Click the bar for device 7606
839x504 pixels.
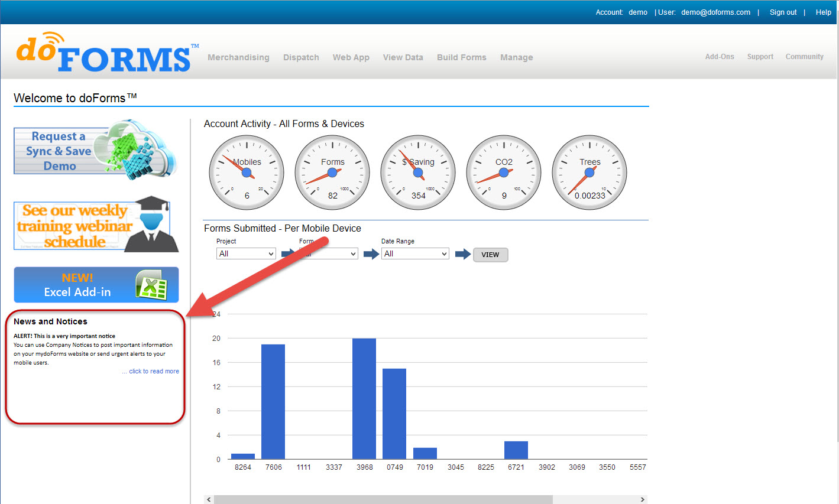[x=273, y=402]
